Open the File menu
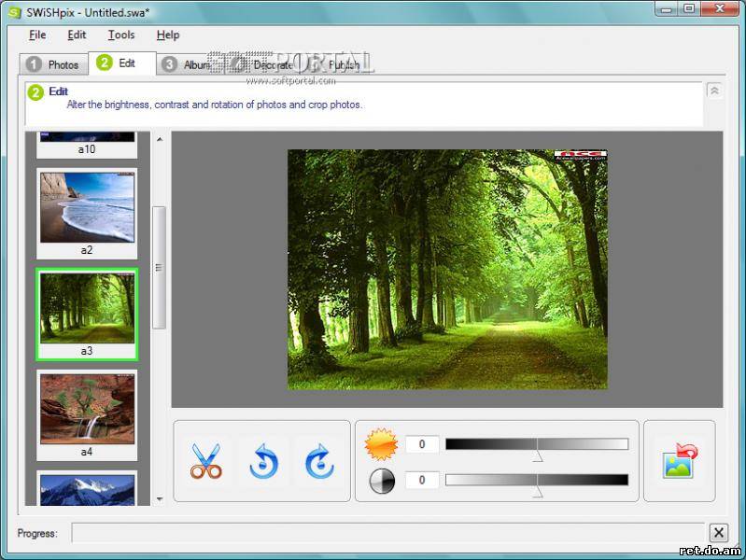This screenshot has width=746, height=560. (x=37, y=35)
